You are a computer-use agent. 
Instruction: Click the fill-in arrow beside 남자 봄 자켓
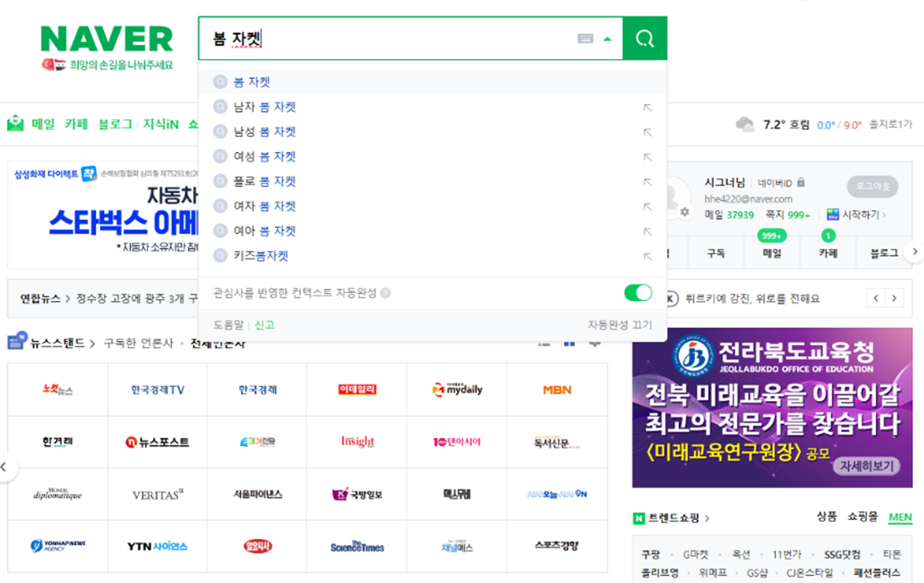[647, 107]
